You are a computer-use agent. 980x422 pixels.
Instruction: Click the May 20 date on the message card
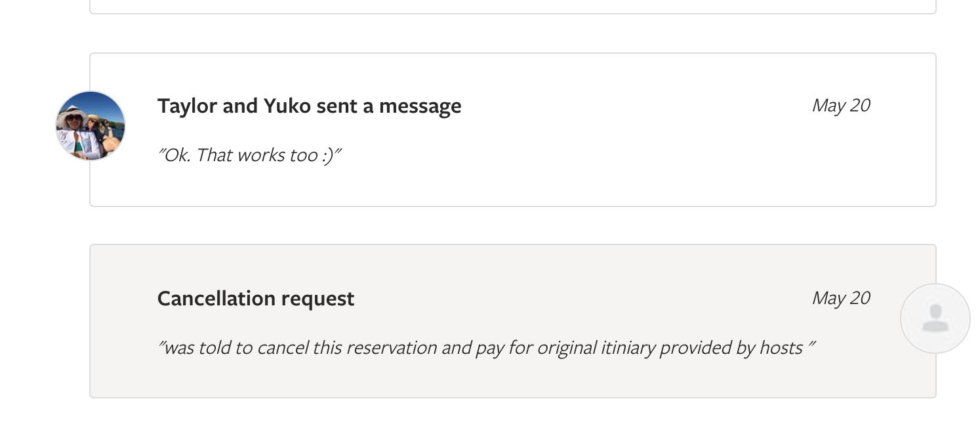841,105
